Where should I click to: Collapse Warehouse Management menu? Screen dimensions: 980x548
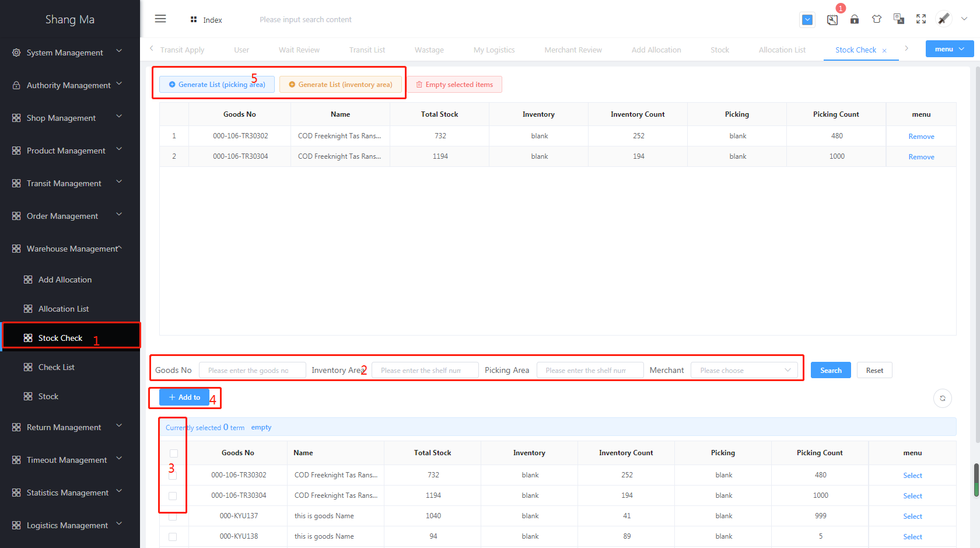click(x=70, y=249)
